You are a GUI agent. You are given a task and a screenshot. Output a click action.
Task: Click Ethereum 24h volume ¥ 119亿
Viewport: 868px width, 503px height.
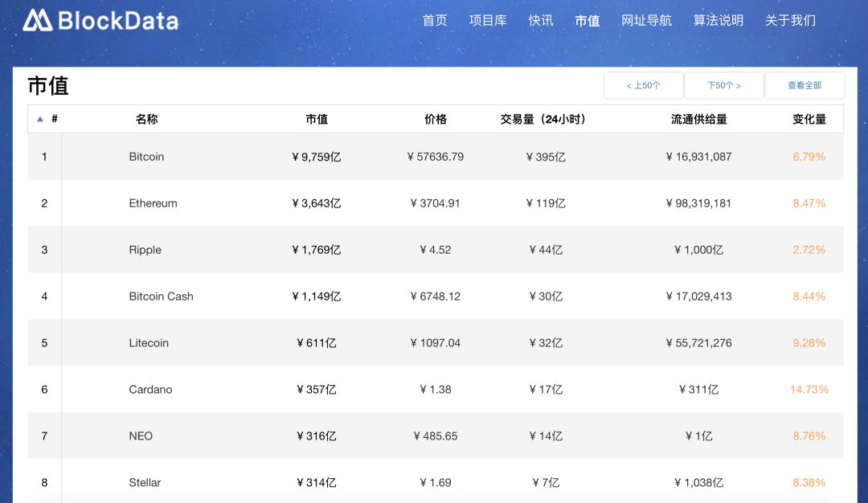[546, 203]
